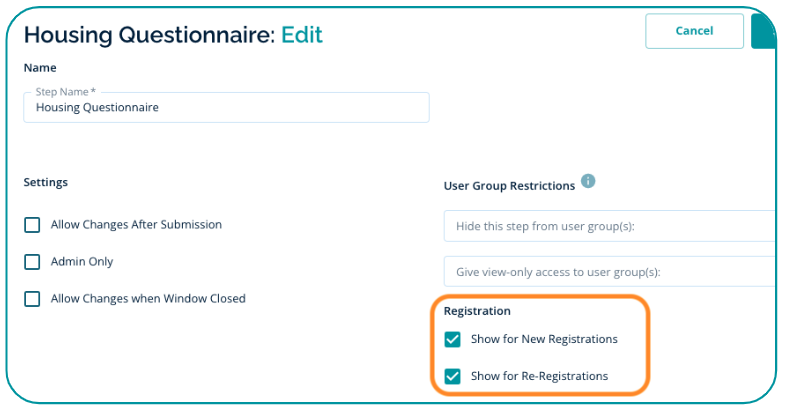
Task: Select the Settings section heading
Action: coord(46,182)
